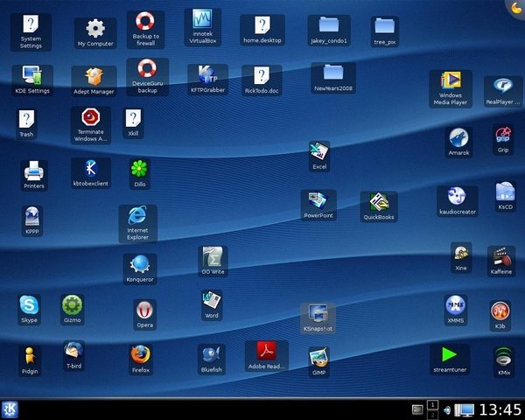Launch Adobe Reader icon
This screenshot has height=420, width=525.
(x=267, y=356)
